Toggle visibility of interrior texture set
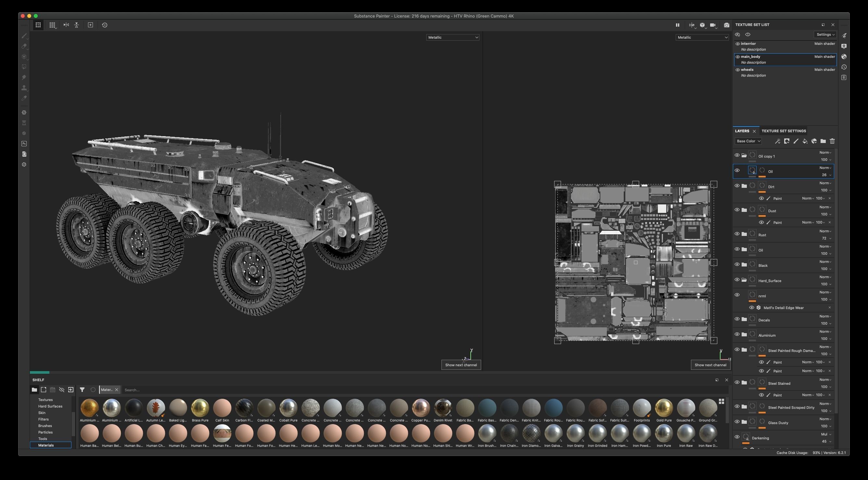The height and width of the screenshot is (480, 868). pyautogui.click(x=738, y=44)
